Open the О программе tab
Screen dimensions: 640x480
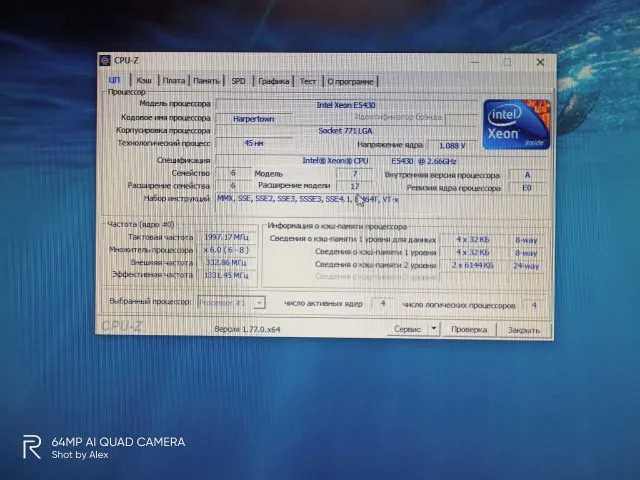point(350,82)
